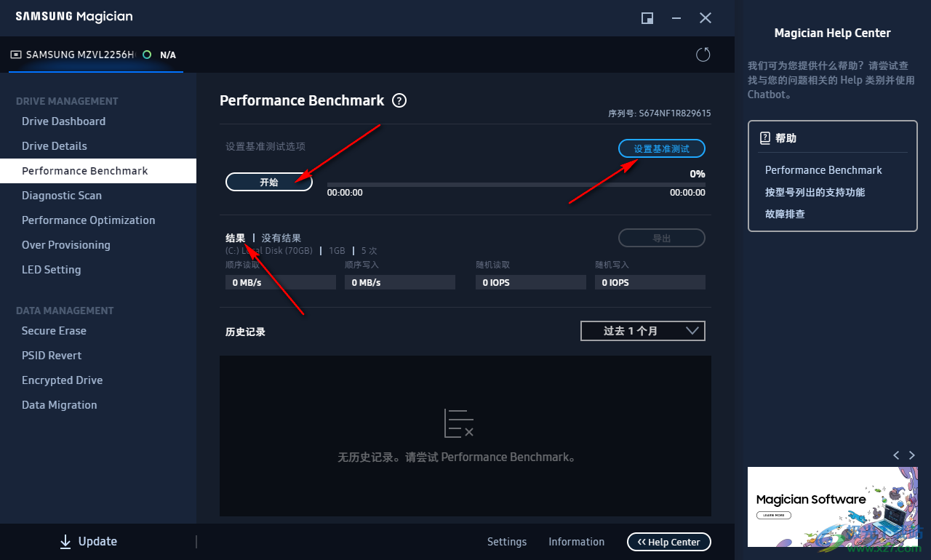Open Performance Optimization in sidebar
Screen dimensions: 931x560
(88, 220)
